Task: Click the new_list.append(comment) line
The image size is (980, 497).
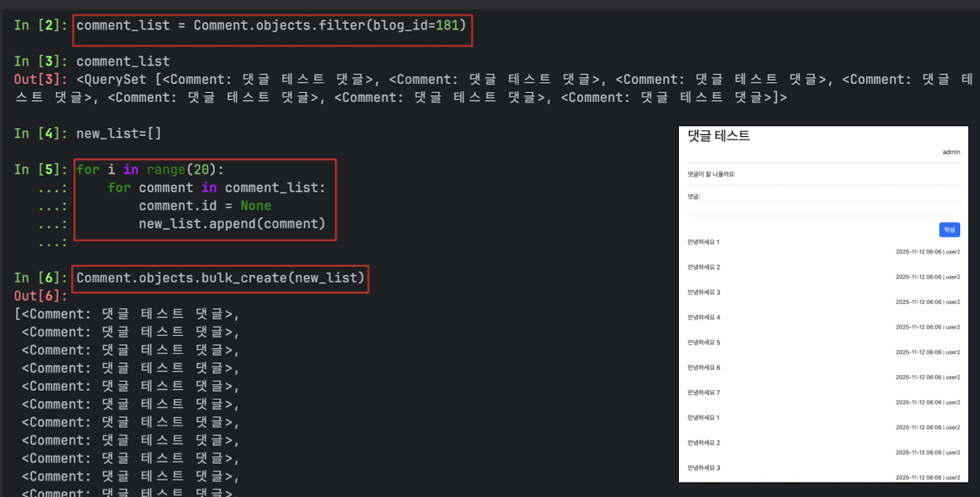Action: pos(232,224)
